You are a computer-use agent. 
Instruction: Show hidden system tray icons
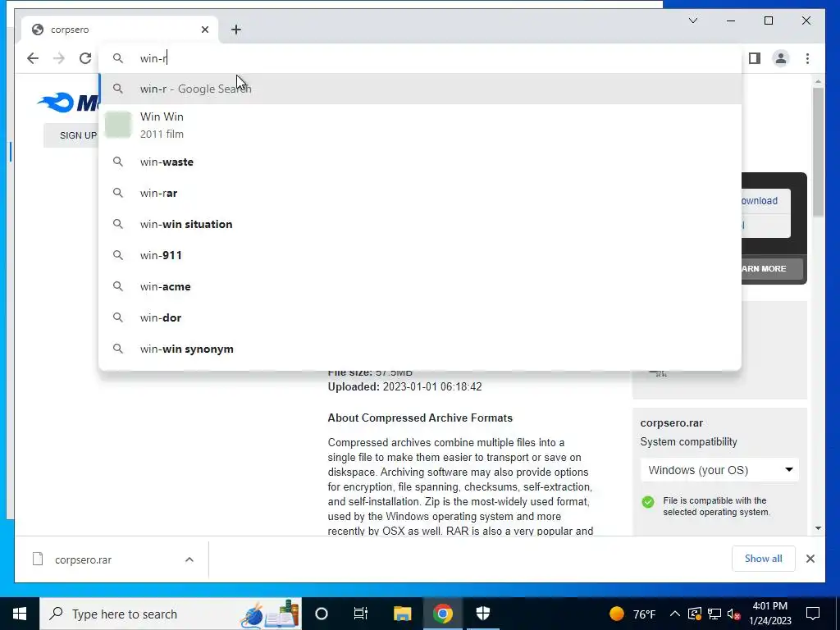click(675, 614)
